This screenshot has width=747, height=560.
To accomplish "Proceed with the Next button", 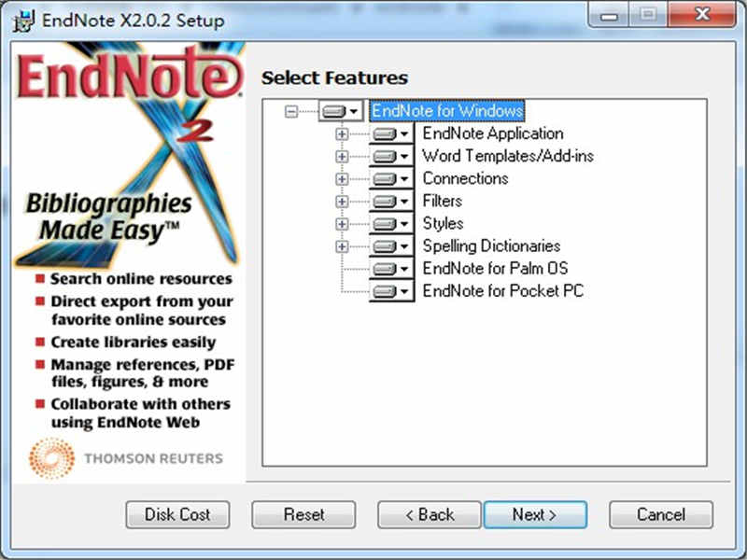I will (x=535, y=515).
